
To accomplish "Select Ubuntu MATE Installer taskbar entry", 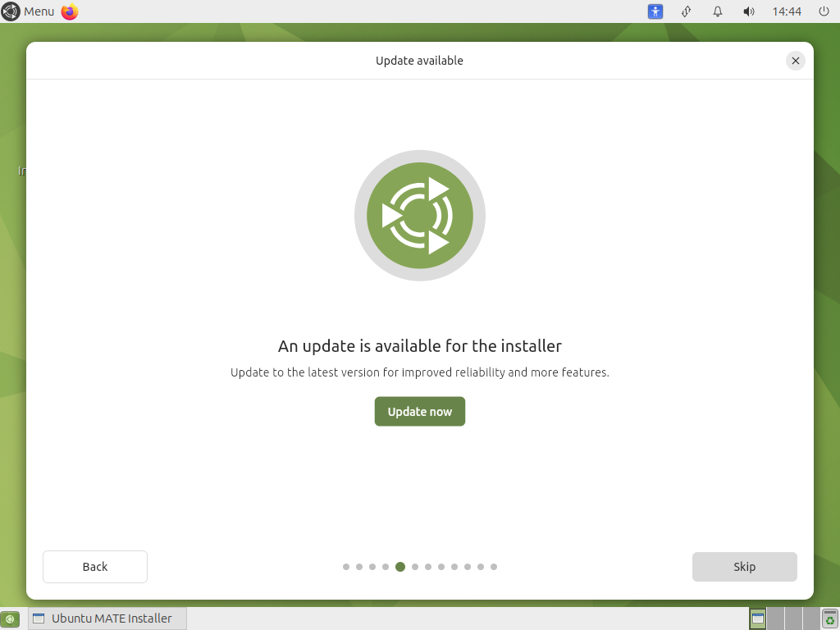I will (107, 619).
